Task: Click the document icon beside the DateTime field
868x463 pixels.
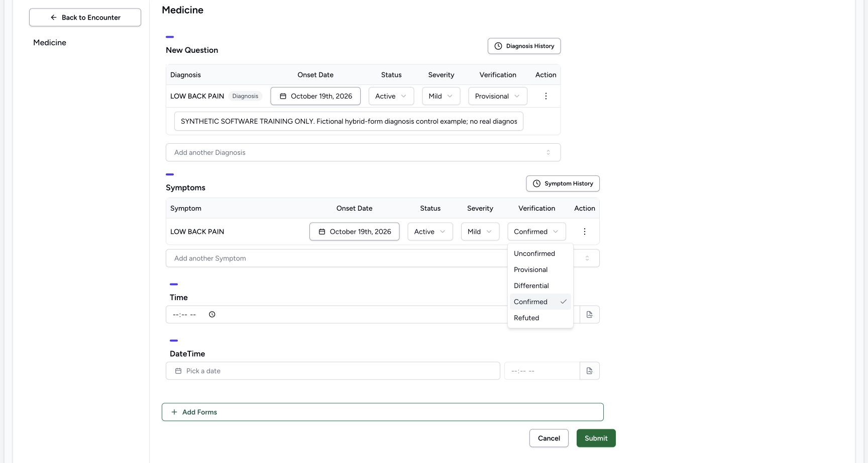Action: click(x=590, y=371)
